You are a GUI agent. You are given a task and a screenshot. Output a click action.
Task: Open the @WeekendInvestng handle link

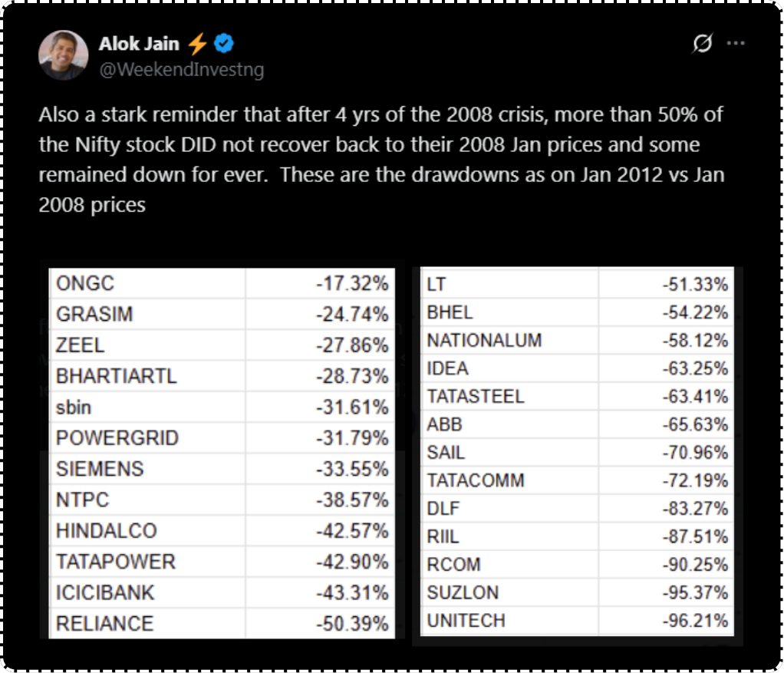coord(181,70)
